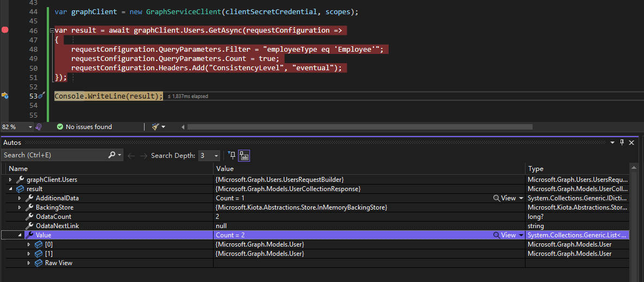
Task: Click line number 52 in the gutter
Action: 34,87
